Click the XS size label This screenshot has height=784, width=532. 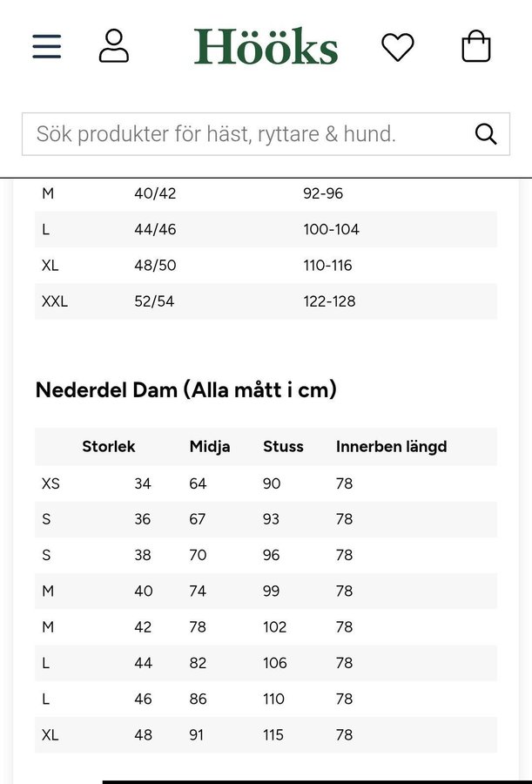click(51, 483)
